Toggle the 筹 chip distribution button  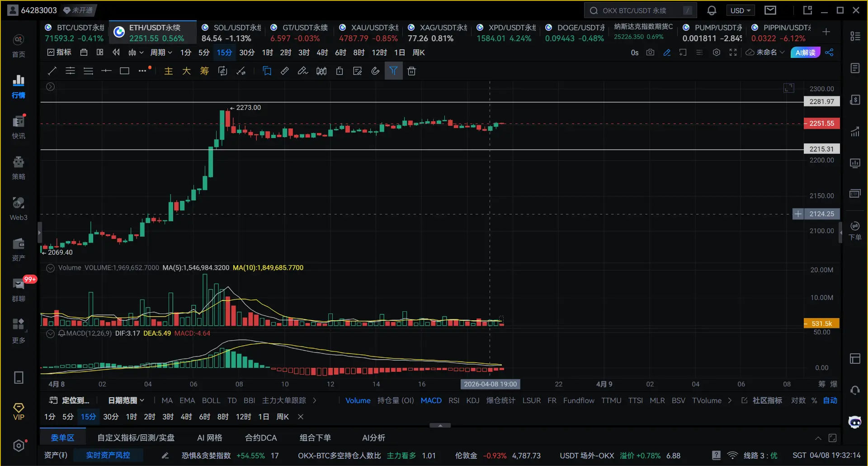click(204, 71)
